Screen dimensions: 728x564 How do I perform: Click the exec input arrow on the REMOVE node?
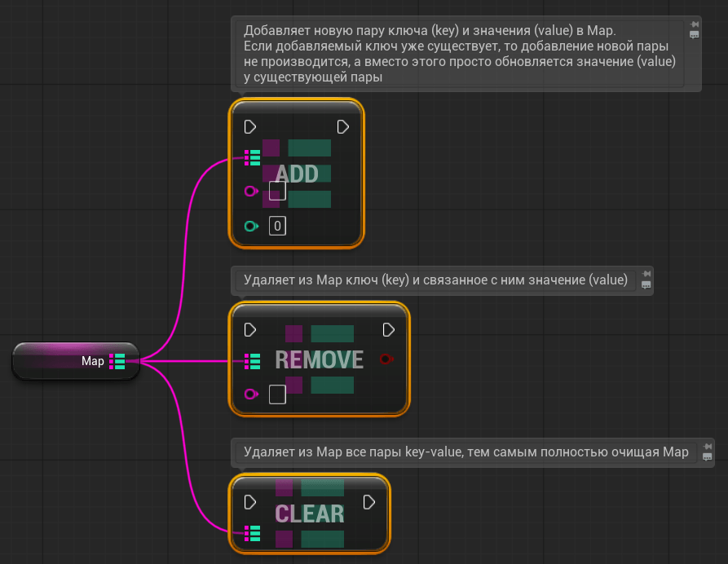coord(249,330)
